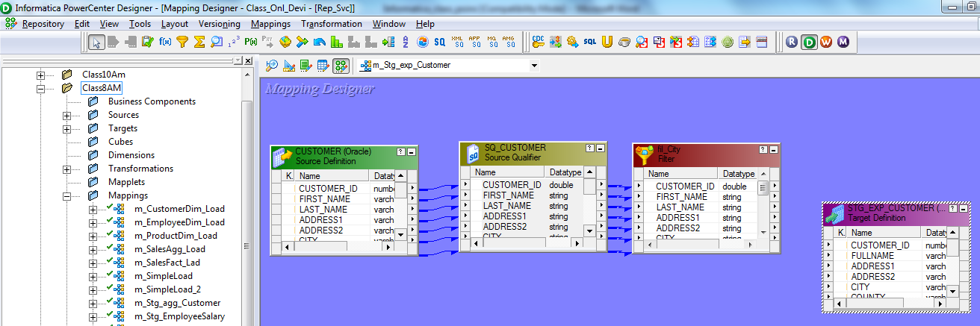Select m_Stg_agg_Customer mapping
The width and height of the screenshot is (980, 326).
click(x=177, y=303)
